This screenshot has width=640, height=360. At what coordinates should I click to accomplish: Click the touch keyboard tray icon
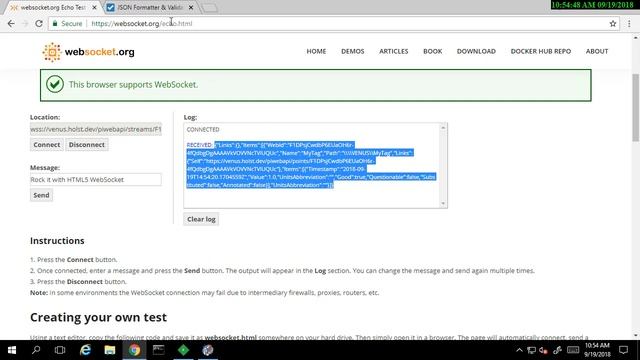point(573,350)
